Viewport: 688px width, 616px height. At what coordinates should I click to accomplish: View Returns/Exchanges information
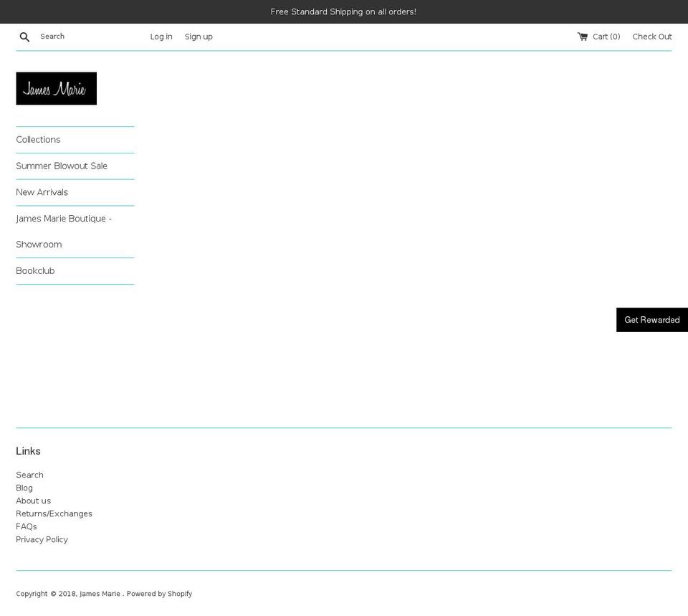(x=54, y=513)
